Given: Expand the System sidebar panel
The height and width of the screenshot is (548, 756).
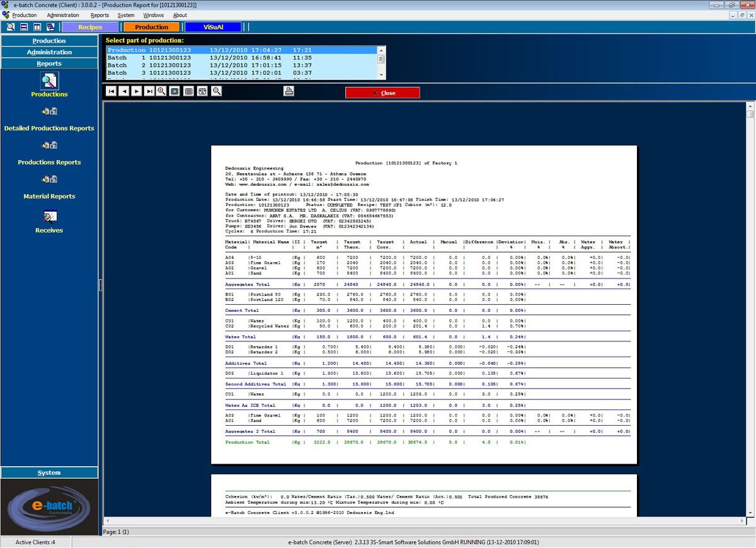Looking at the screenshot, I should (49, 472).
